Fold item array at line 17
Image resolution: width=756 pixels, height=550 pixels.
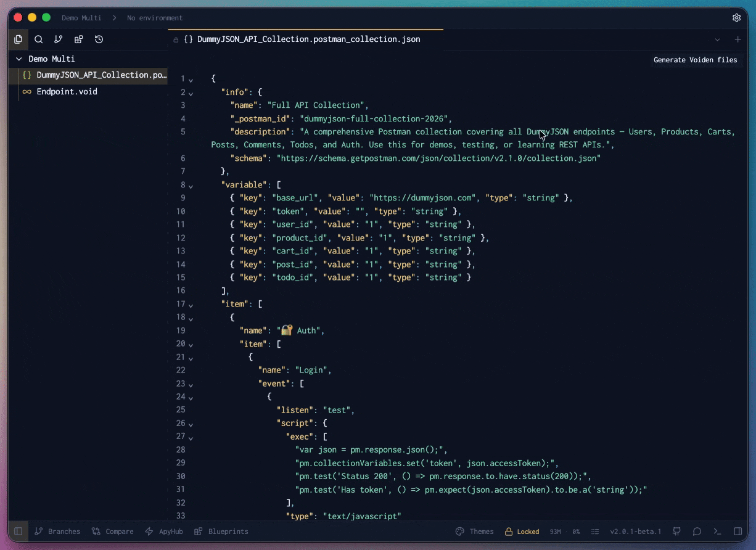point(191,305)
